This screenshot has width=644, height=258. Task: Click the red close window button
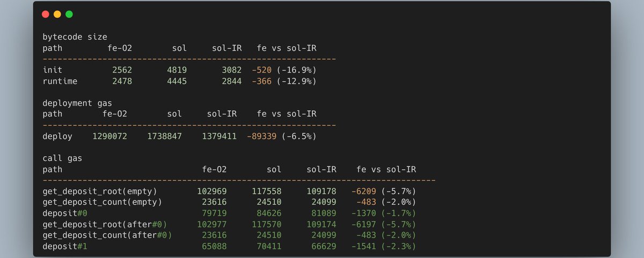[46, 15]
